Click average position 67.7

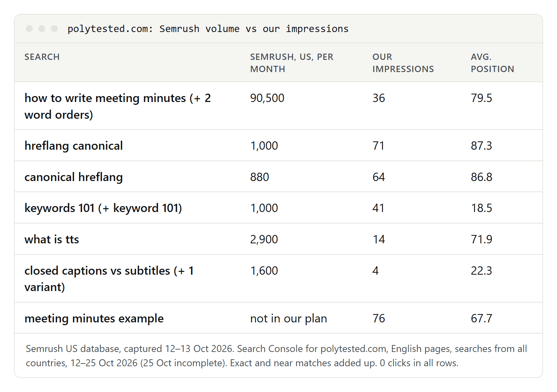(481, 319)
